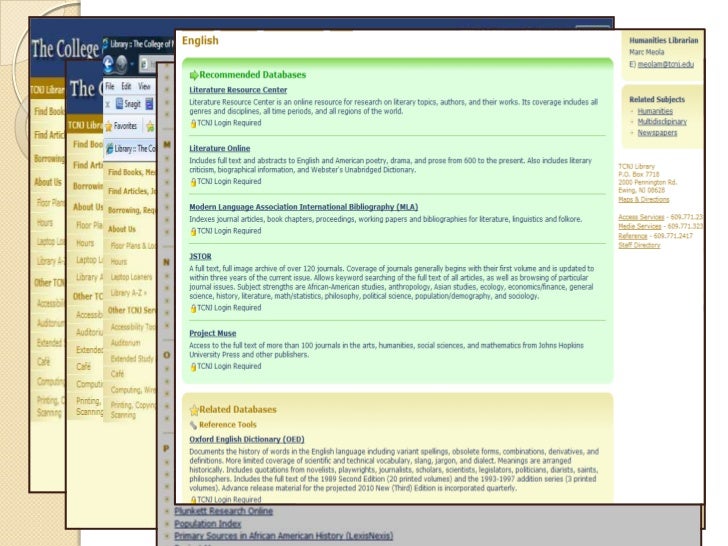Click the Favorites star icon
This screenshot has height=546, width=728.
108,126
